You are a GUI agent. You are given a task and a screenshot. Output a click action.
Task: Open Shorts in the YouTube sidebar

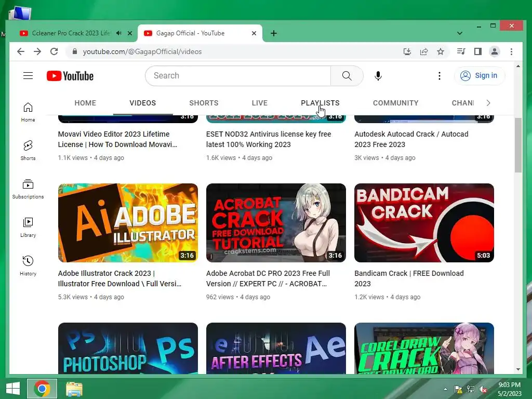[x=28, y=150]
